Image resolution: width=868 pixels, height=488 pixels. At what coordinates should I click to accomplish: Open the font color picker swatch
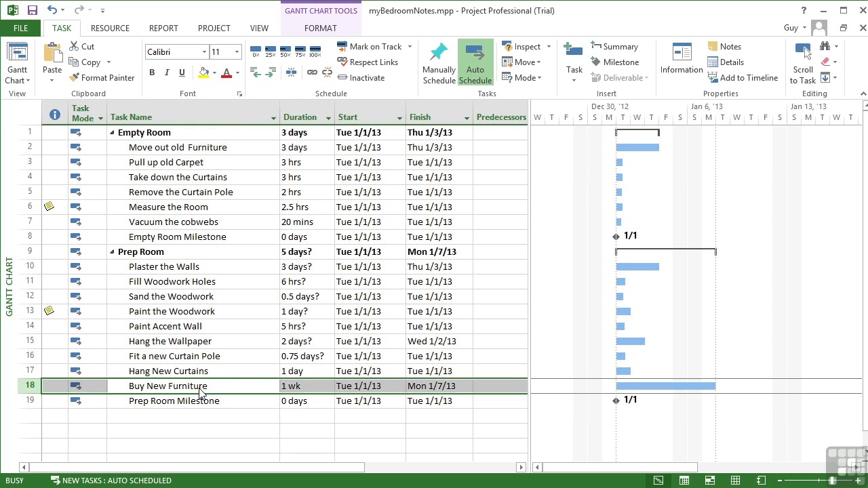pos(226,73)
